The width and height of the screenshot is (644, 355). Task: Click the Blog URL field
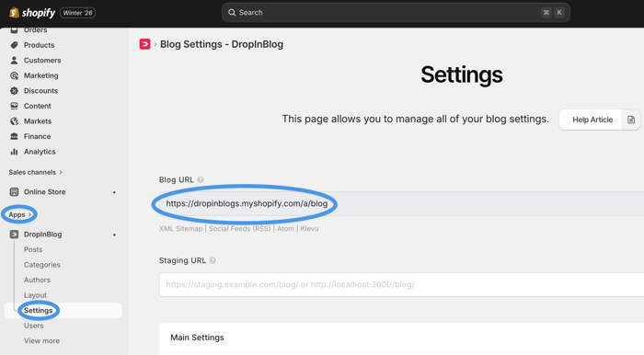401,203
